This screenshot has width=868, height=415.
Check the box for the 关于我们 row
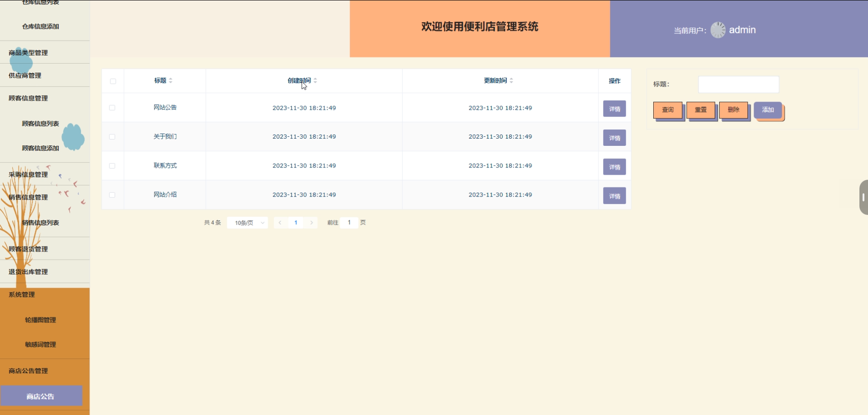point(112,137)
